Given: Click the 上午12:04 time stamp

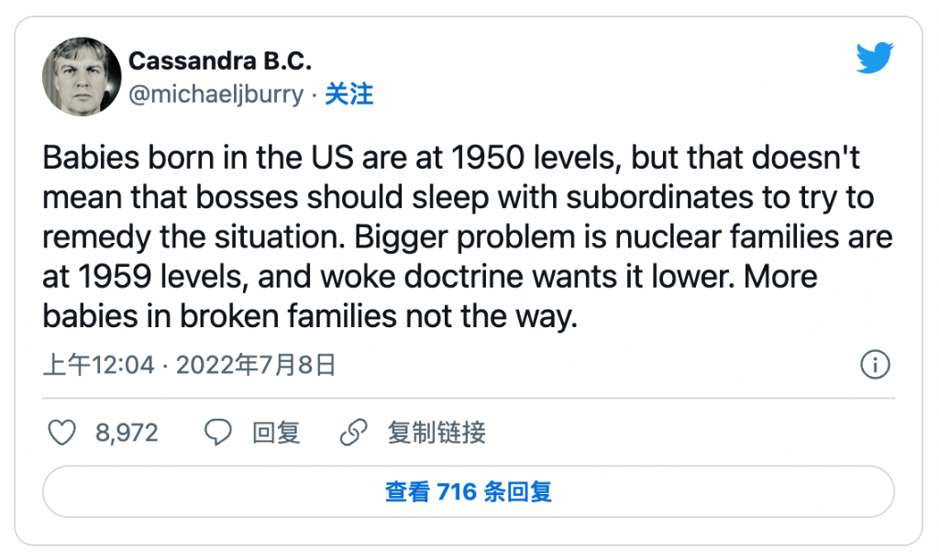Looking at the screenshot, I should click(x=99, y=366).
